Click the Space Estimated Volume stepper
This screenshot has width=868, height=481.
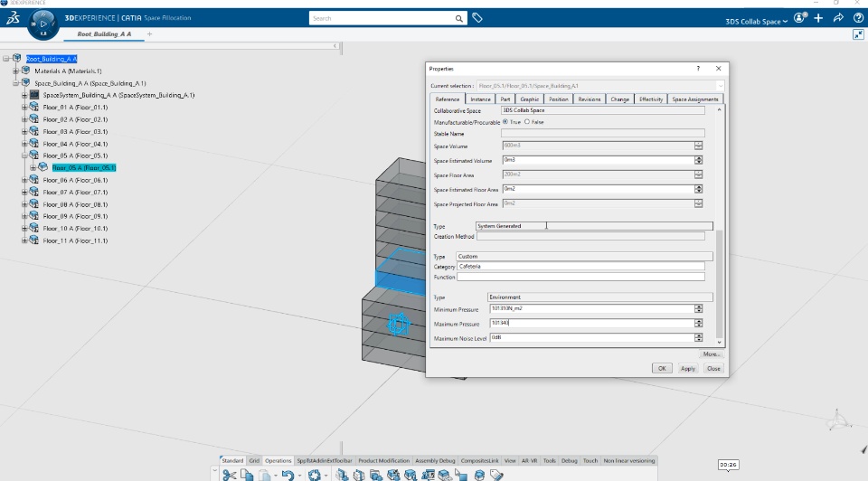(699, 160)
